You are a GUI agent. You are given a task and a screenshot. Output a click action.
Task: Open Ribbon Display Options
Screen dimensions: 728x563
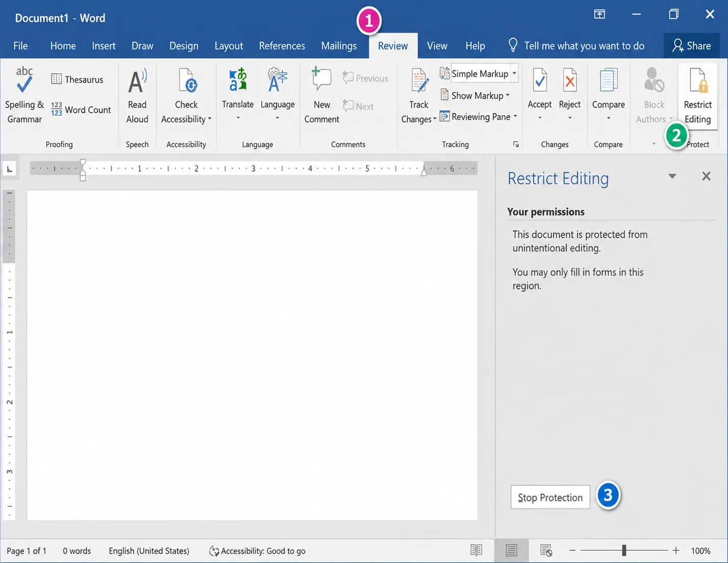tap(599, 14)
